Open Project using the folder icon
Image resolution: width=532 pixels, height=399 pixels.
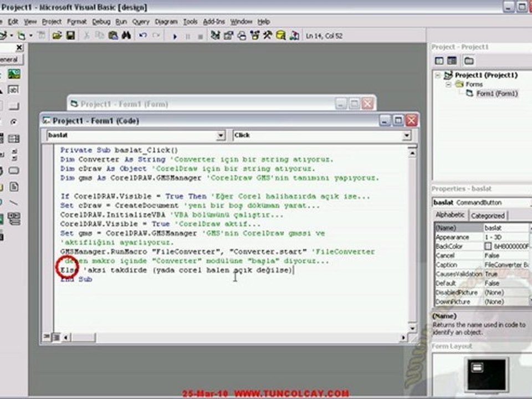tap(57, 35)
